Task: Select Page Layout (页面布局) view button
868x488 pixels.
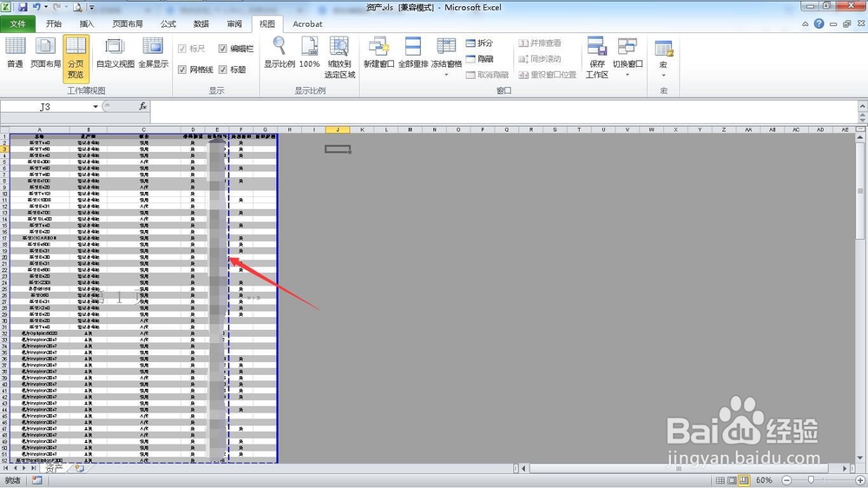Action: tap(45, 53)
